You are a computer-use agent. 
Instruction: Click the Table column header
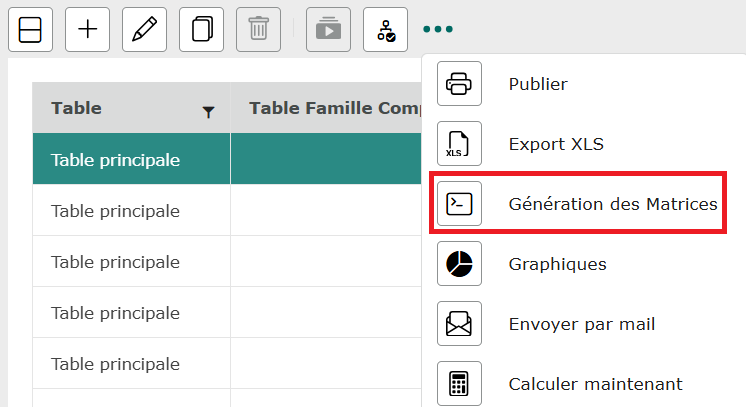pyautogui.click(x=77, y=108)
